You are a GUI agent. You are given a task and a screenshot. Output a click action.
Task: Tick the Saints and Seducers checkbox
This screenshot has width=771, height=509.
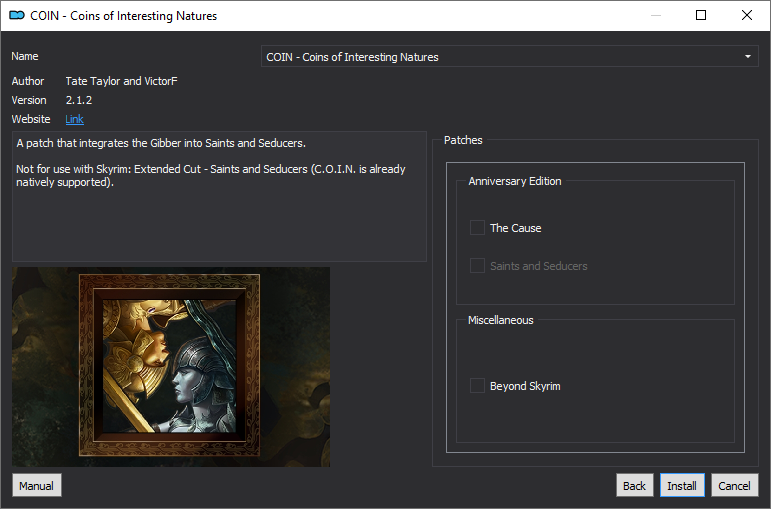[x=477, y=266]
